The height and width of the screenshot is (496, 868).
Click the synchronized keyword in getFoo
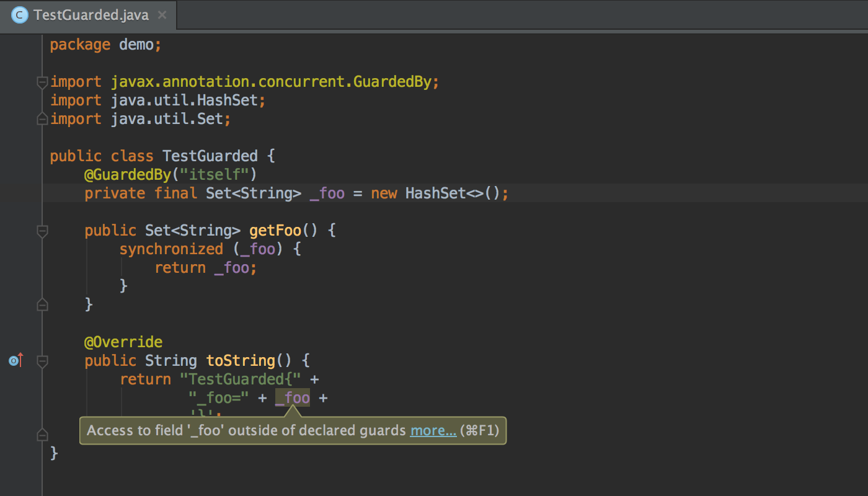[x=171, y=249]
